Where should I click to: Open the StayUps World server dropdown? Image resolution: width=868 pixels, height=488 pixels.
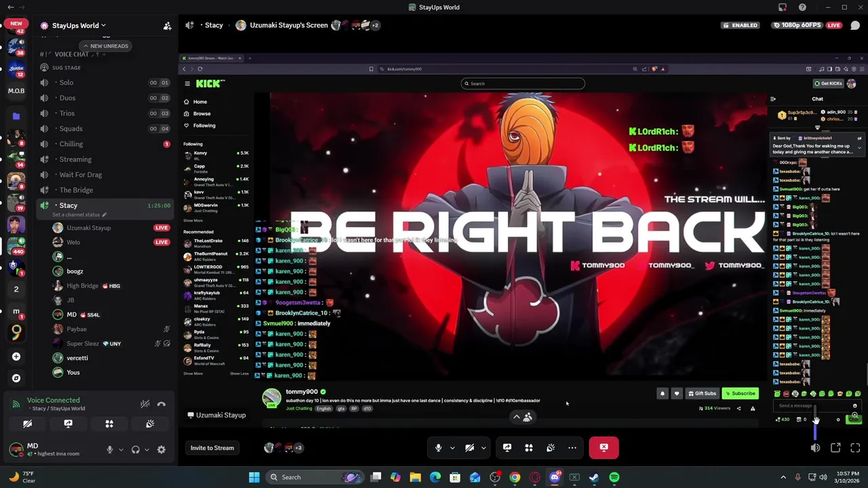click(x=73, y=26)
